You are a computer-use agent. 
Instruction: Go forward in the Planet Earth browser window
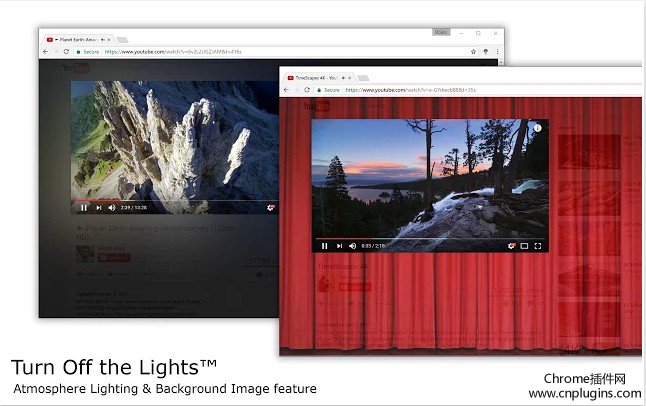click(x=56, y=52)
